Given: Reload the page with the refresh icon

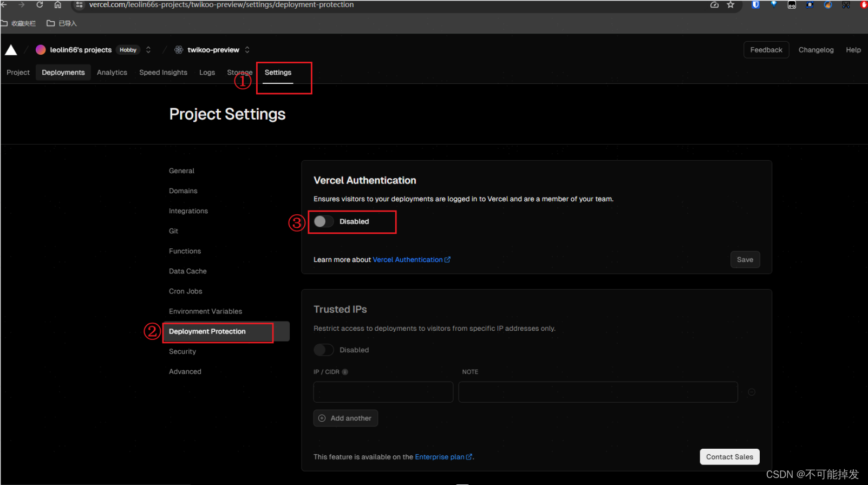Looking at the screenshot, I should pos(40,4).
